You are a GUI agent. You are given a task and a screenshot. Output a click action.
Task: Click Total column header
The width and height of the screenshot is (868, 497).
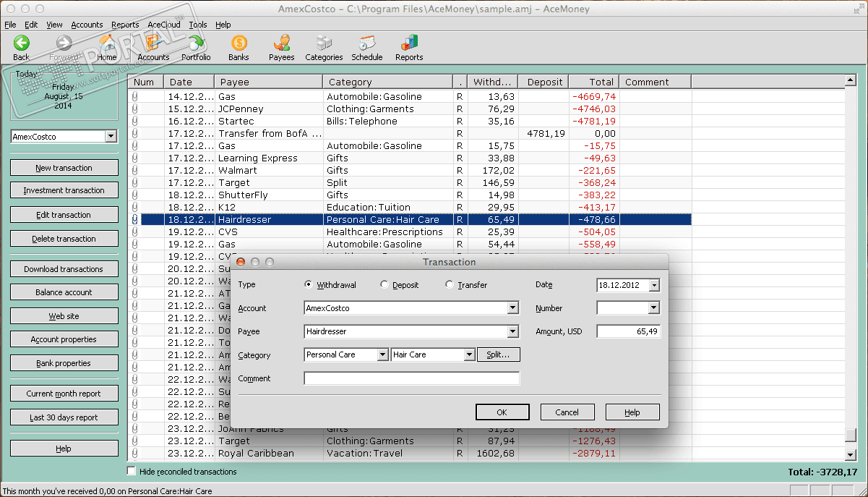pyautogui.click(x=594, y=82)
